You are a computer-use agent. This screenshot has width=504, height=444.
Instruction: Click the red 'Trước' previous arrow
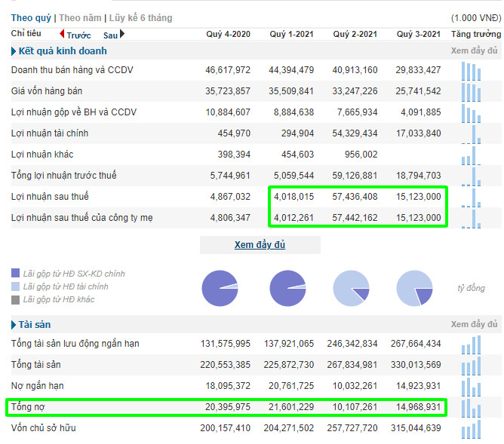coord(62,33)
